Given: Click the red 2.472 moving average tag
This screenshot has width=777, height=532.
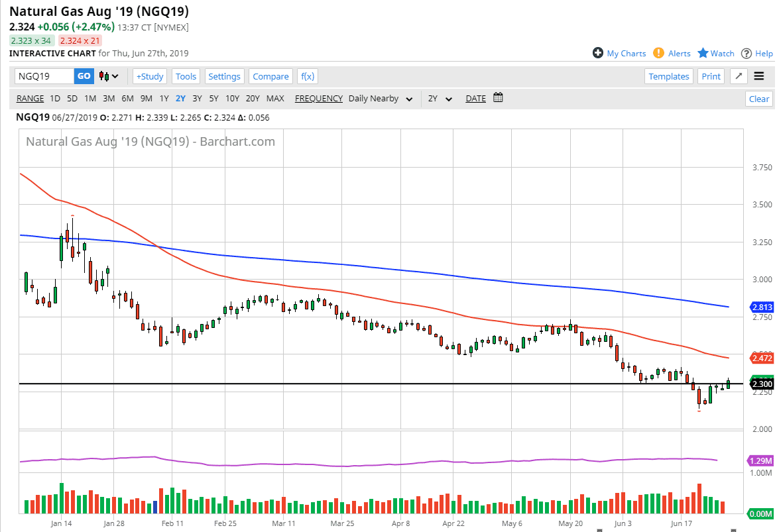Looking at the screenshot, I should pyautogui.click(x=762, y=358).
